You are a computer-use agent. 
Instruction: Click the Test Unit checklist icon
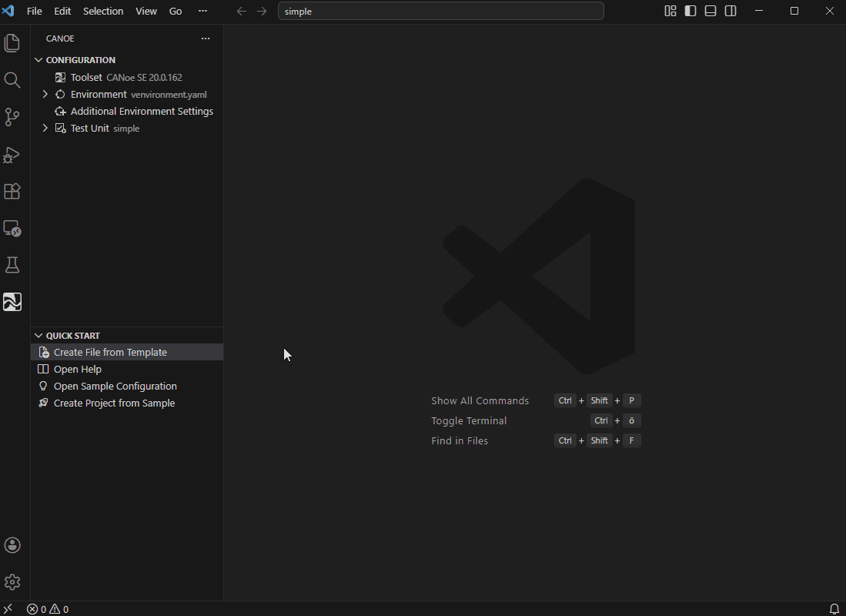(x=60, y=129)
